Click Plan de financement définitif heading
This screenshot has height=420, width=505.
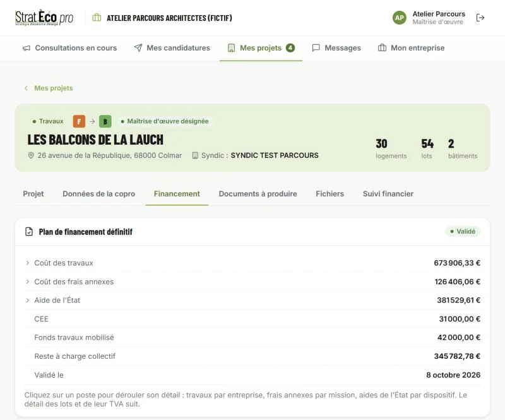click(86, 232)
